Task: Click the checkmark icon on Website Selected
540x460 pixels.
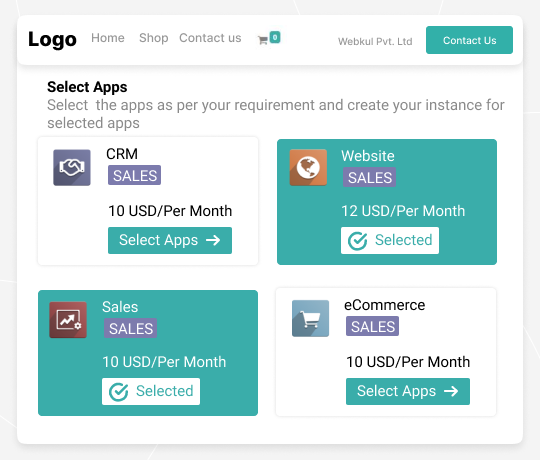Action: tap(357, 241)
